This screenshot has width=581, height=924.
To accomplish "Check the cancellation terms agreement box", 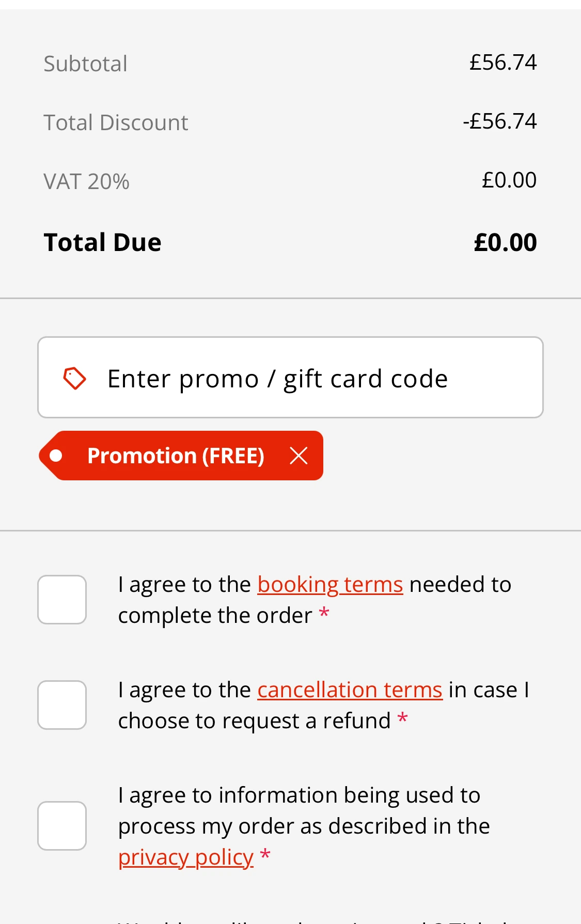I will click(x=62, y=705).
